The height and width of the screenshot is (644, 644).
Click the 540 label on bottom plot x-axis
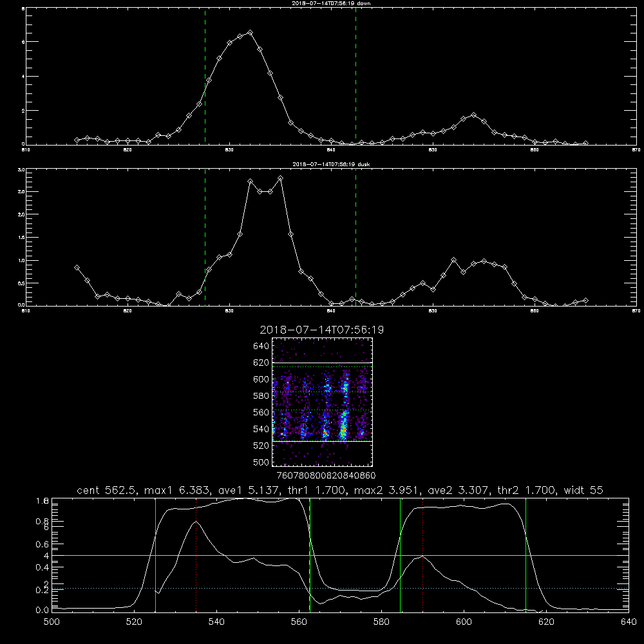pyautogui.click(x=216, y=622)
